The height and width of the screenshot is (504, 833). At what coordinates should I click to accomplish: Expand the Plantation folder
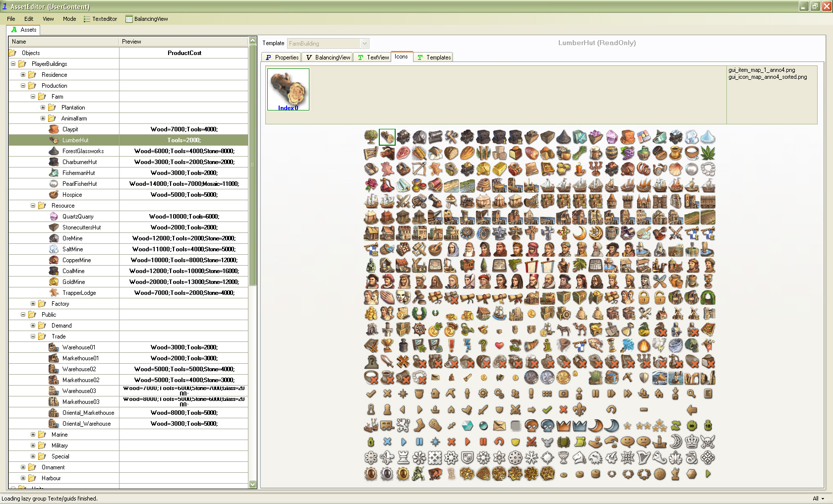43,108
